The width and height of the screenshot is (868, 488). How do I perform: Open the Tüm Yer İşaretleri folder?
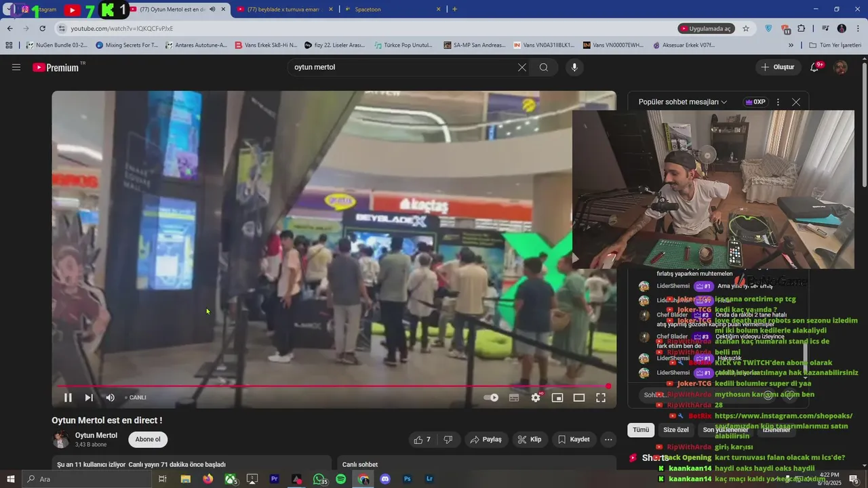click(835, 45)
